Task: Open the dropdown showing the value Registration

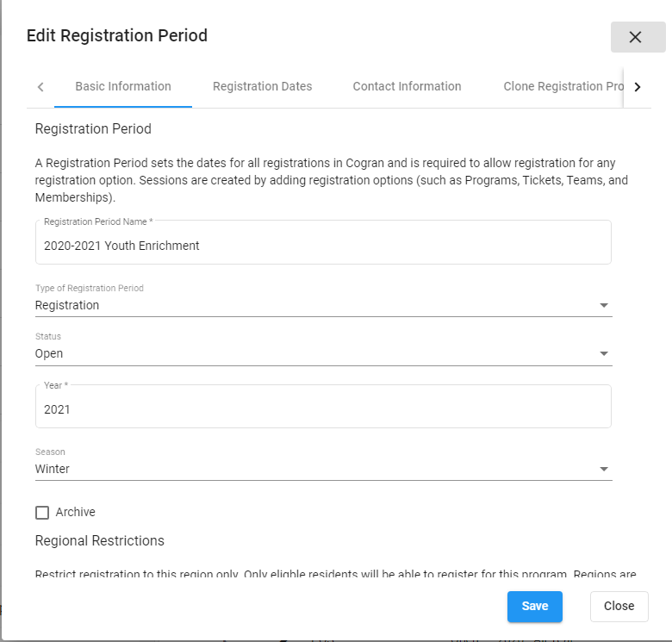Action: [x=310, y=305]
